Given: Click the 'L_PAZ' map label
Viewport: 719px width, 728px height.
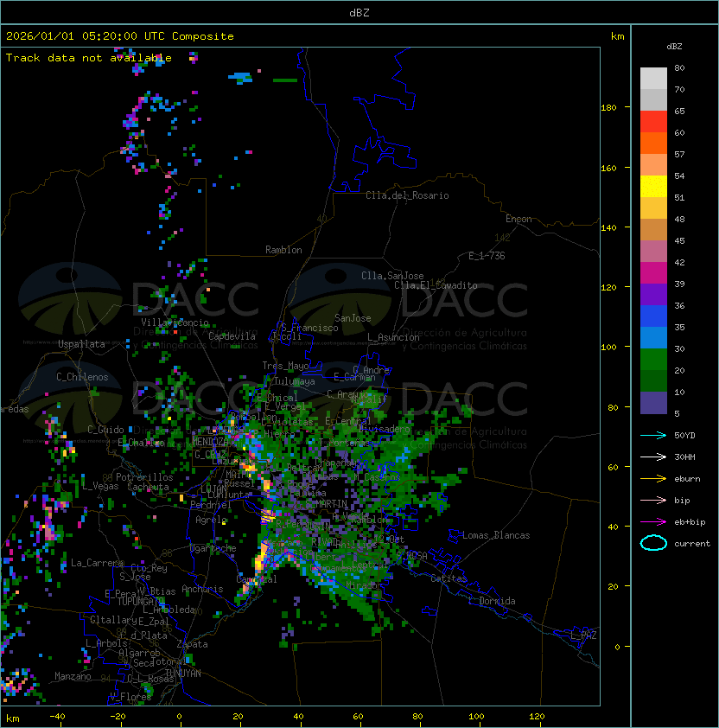Looking at the screenshot, I should click(x=583, y=635).
